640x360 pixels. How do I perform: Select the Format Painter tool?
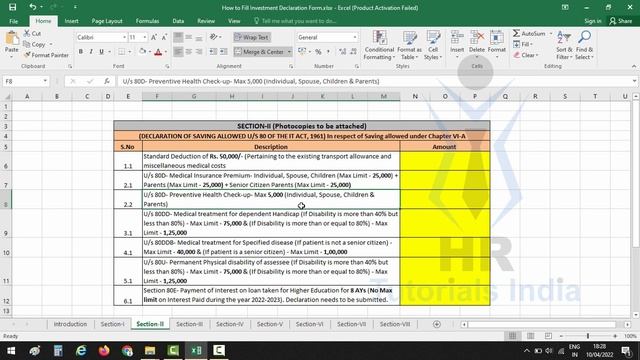[x=46, y=55]
